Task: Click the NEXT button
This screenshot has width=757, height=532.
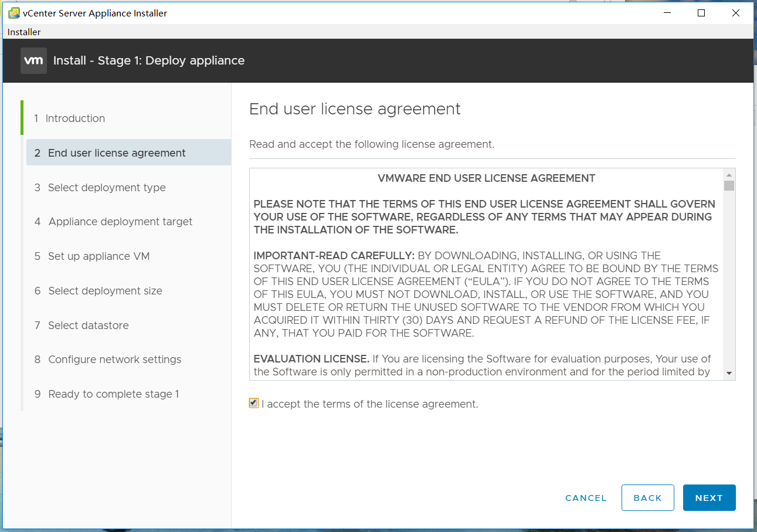Action: (x=709, y=498)
